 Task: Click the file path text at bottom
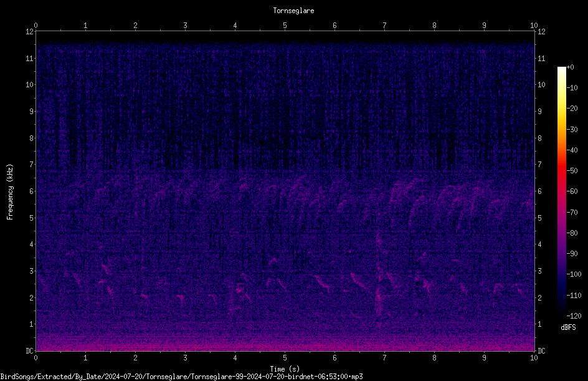[x=181, y=377]
